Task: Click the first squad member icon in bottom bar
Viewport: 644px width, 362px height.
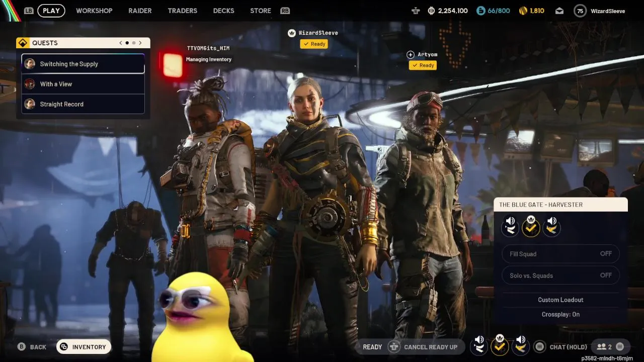Action: pos(479,345)
